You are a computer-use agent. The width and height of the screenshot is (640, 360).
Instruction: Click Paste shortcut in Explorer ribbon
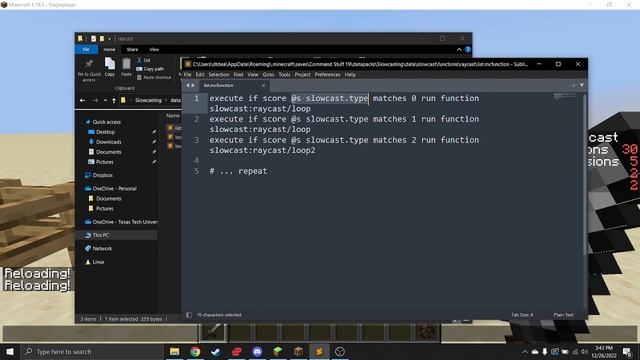154,77
